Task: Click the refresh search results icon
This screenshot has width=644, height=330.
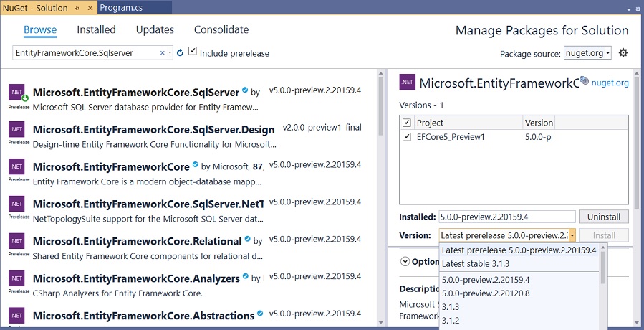Action: pyautogui.click(x=180, y=52)
